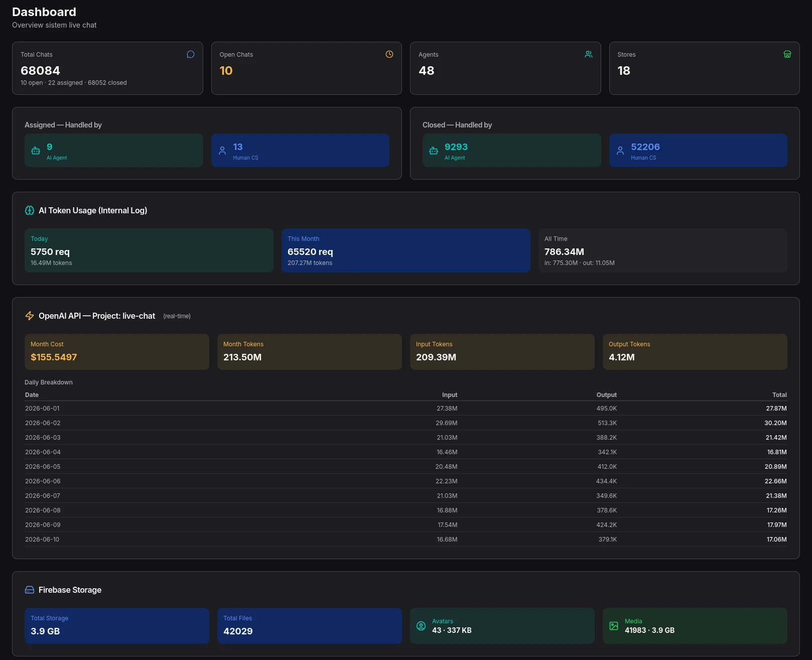Click the person icon beside Closed Human CS 52206
The height and width of the screenshot is (660, 812).
tap(620, 151)
